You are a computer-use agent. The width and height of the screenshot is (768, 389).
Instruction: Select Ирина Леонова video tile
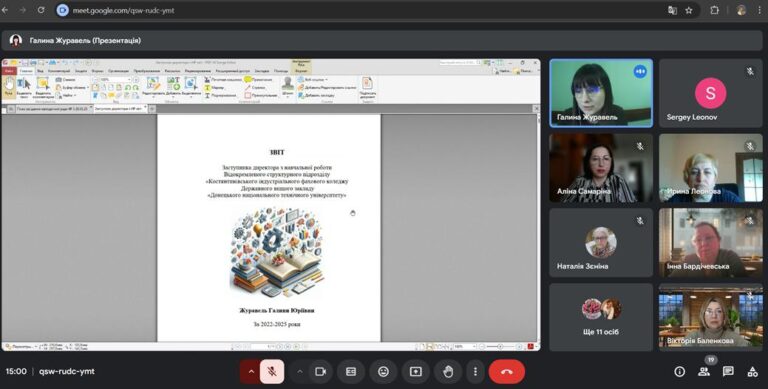point(710,168)
